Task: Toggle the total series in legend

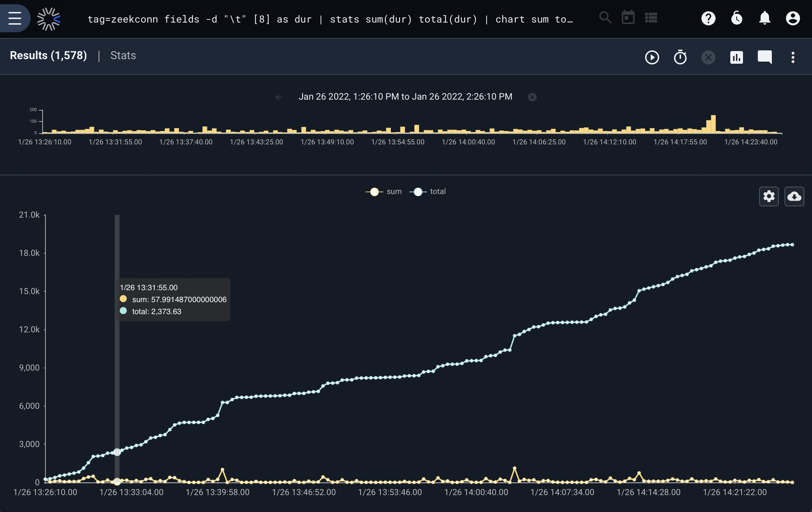Action: (428, 192)
